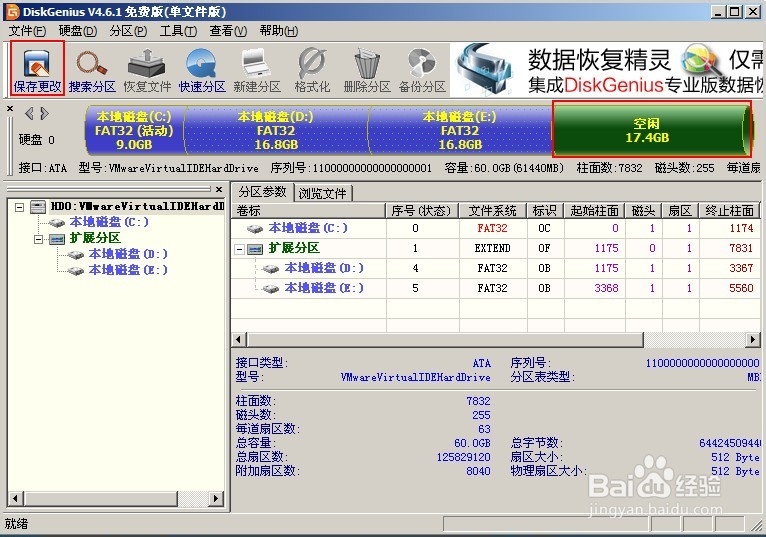The image size is (766, 537).
Task: Select HD0:VMwareVirtualIDEHardD tree root
Action: (x=137, y=206)
